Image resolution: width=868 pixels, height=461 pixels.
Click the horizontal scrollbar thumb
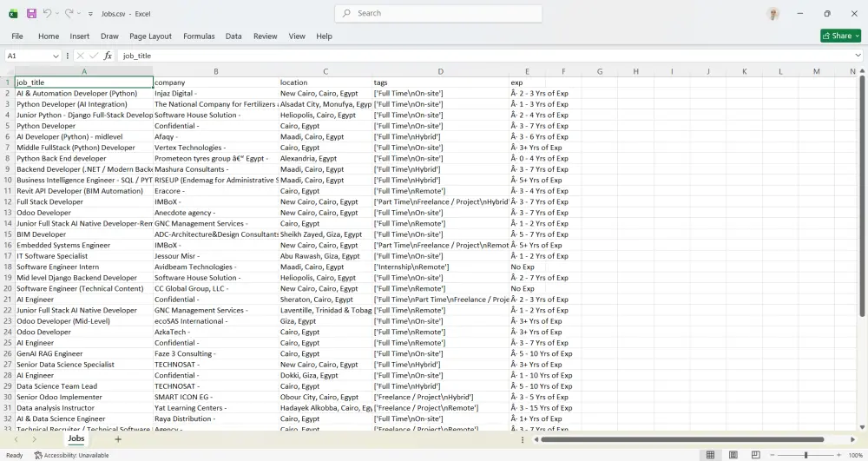click(682, 439)
